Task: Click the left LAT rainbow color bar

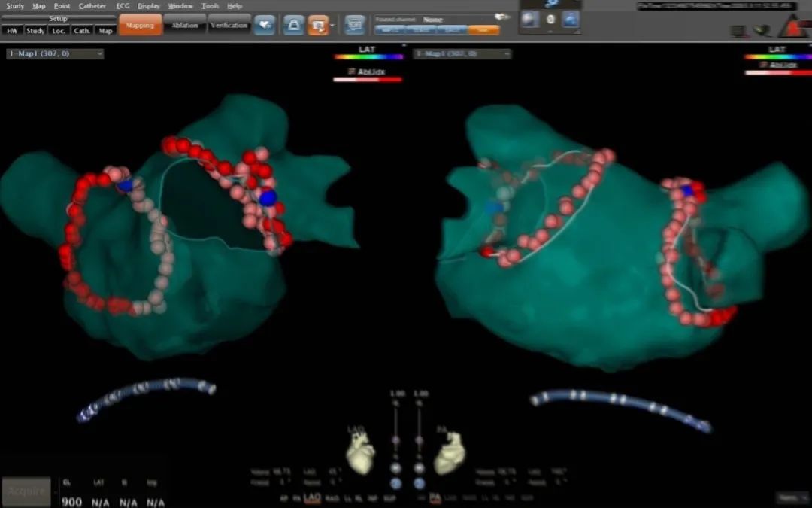Action: pos(368,56)
